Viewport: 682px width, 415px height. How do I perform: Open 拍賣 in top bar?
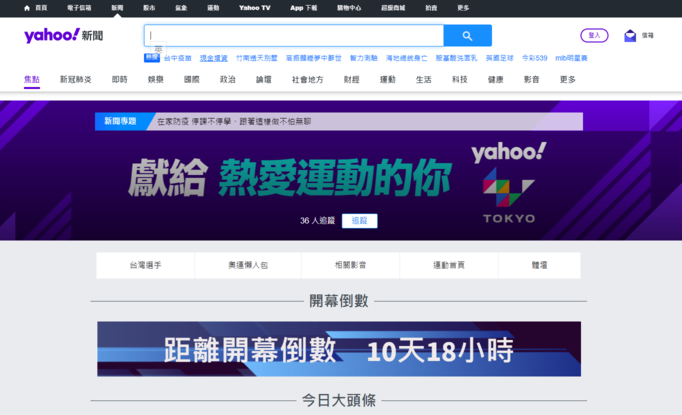click(431, 8)
